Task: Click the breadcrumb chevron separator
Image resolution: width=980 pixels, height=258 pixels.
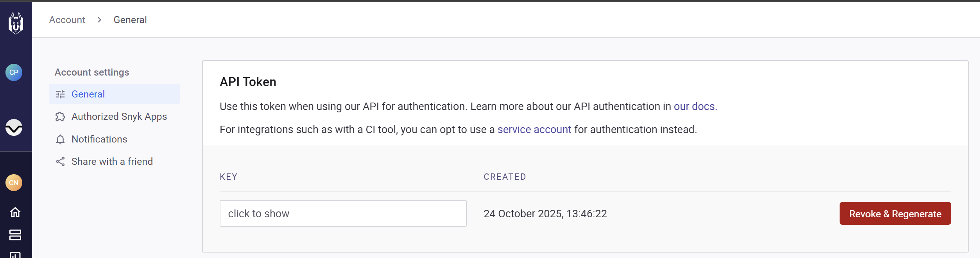Action: click(100, 20)
